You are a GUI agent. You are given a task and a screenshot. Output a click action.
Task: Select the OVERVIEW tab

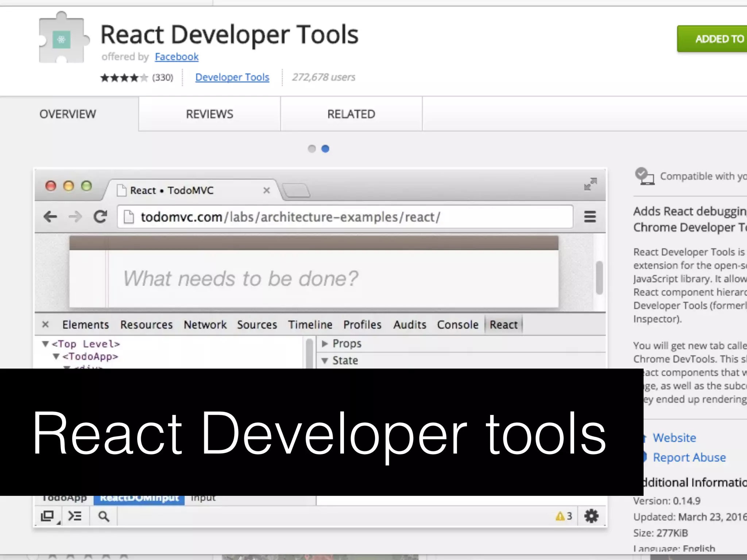[68, 114]
